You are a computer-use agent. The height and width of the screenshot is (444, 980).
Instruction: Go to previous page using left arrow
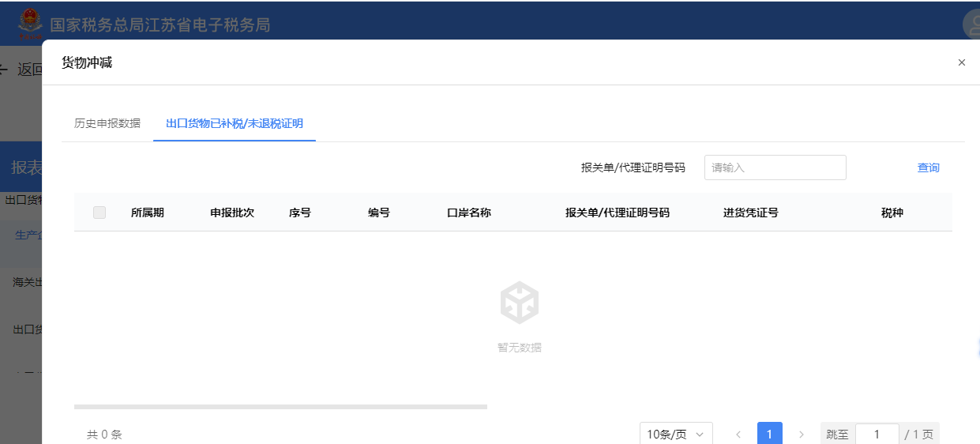[x=738, y=435]
